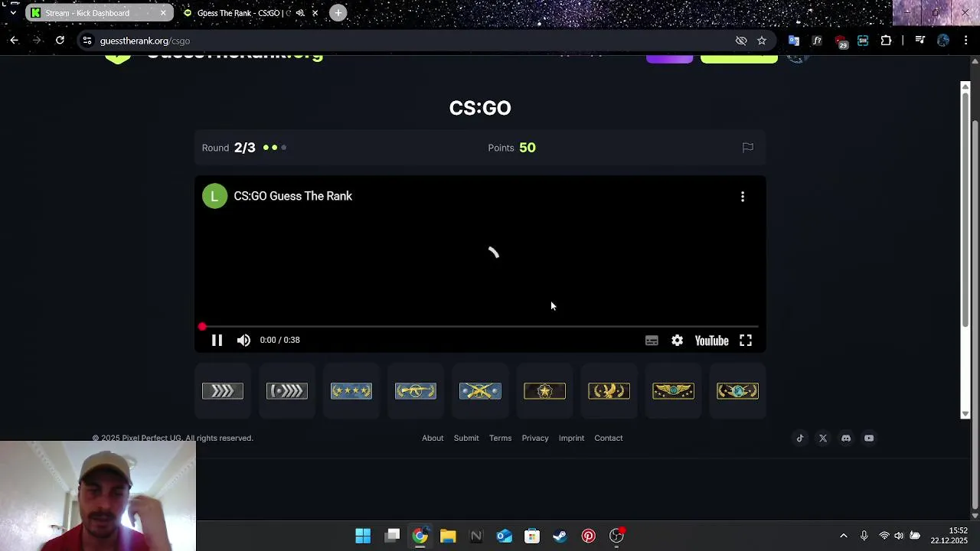The width and height of the screenshot is (980, 551).
Task: View site information icon in address bar
Action: (87, 41)
